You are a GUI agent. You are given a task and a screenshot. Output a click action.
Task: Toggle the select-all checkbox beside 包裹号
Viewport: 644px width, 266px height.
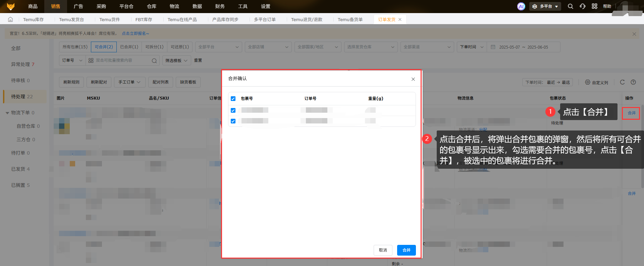pyautogui.click(x=233, y=99)
